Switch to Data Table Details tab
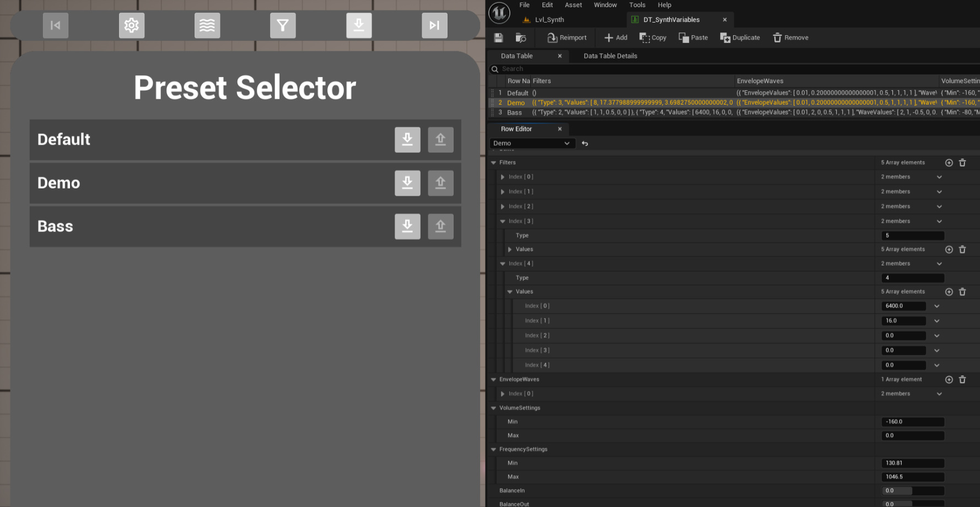The width and height of the screenshot is (980, 507). [610, 56]
